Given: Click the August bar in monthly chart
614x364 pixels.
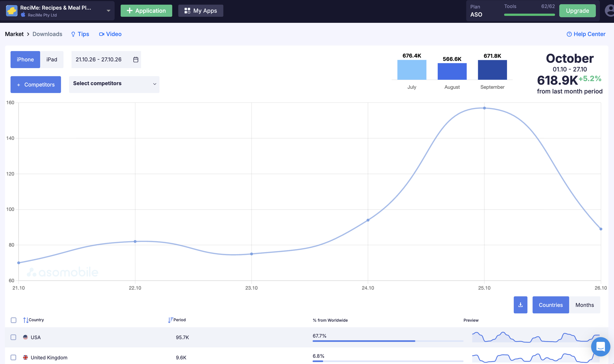Looking at the screenshot, I should [452, 71].
